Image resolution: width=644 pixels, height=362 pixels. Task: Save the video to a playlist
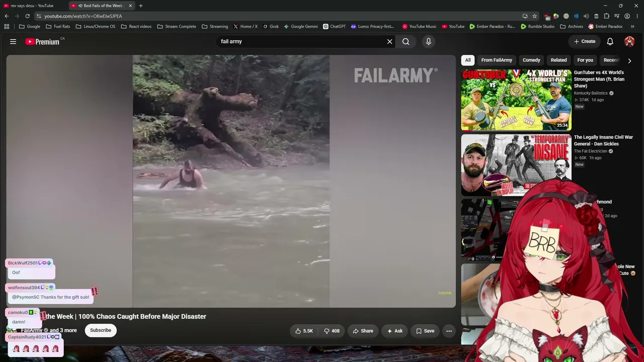(425, 331)
